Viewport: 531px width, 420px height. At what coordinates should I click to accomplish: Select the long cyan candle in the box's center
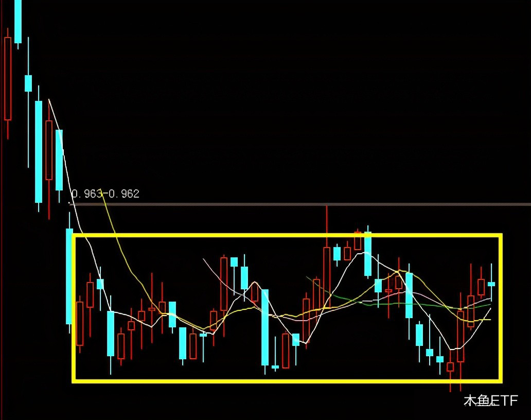tap(265, 327)
